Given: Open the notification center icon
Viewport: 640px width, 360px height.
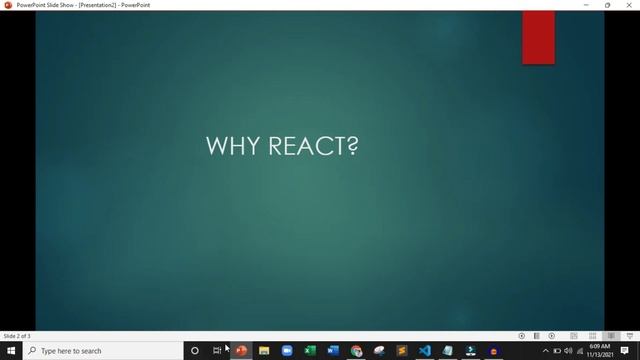Looking at the screenshot, I should click(624, 351).
